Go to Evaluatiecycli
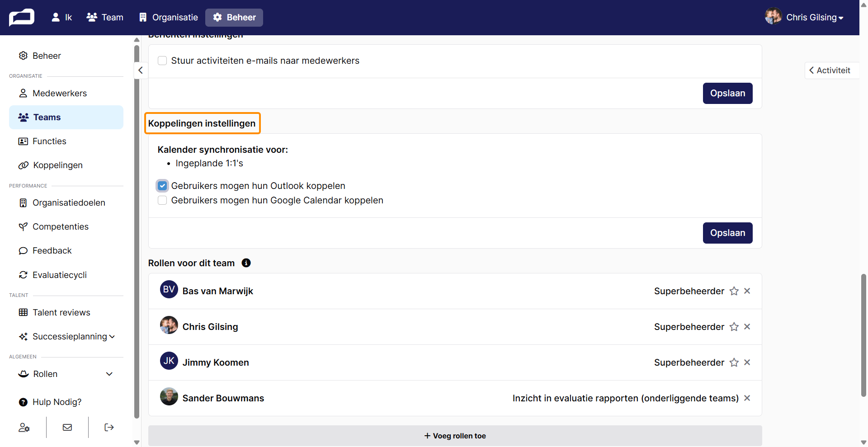The image size is (868, 447). pyautogui.click(x=66, y=275)
